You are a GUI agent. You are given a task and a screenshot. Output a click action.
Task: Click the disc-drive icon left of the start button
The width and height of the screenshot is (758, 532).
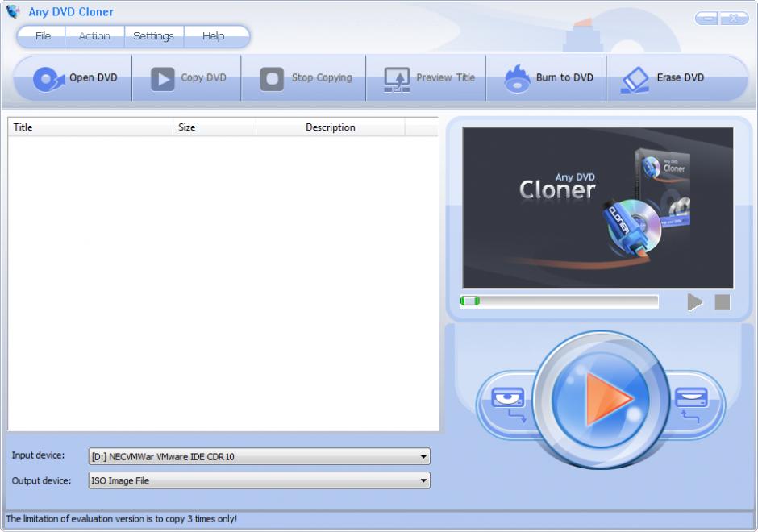point(508,404)
